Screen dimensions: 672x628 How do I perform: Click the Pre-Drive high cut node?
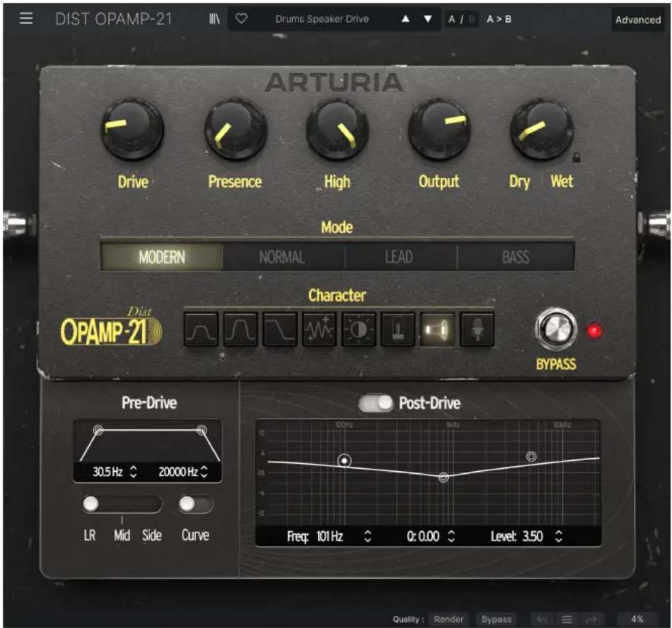click(202, 429)
